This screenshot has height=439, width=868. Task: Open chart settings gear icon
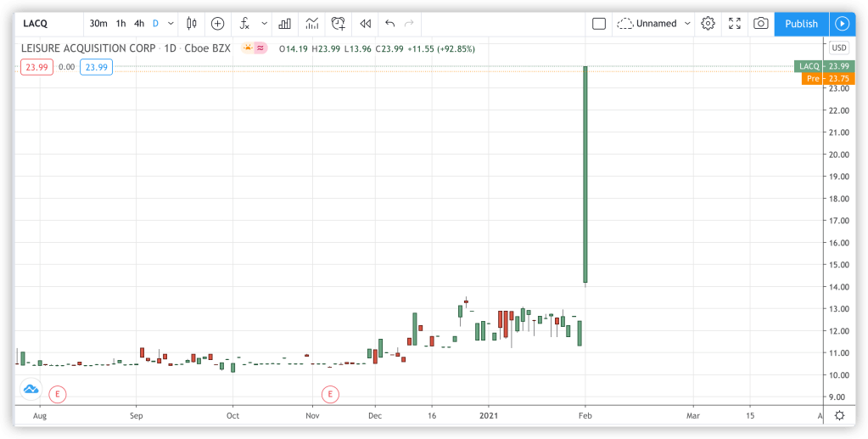(x=708, y=24)
